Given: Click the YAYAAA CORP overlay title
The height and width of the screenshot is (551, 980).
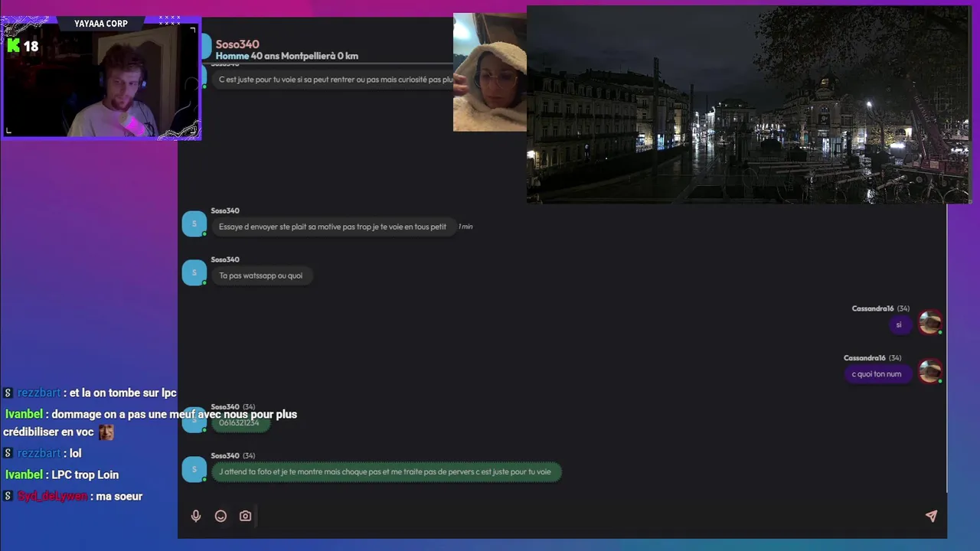Looking at the screenshot, I should (101, 24).
